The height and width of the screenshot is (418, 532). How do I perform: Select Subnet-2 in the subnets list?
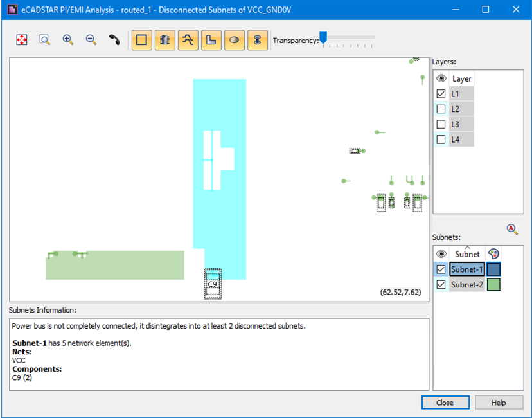[467, 284]
